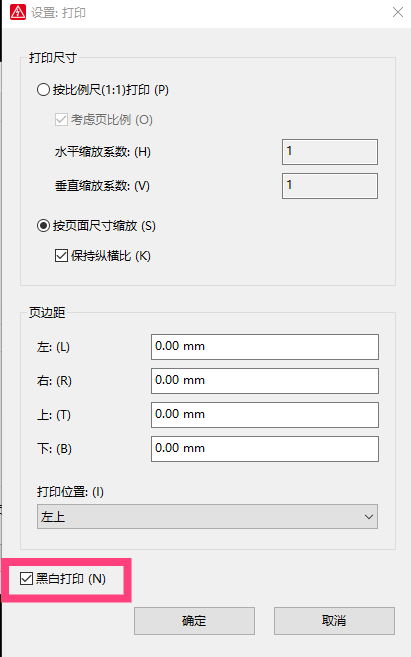
Task: Focus the 右 margin input field
Action: [265, 381]
